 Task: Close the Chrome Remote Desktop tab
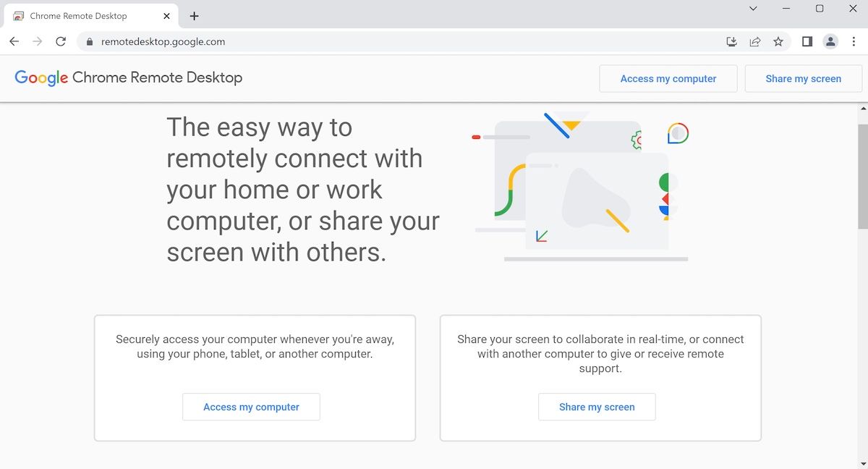point(167,16)
